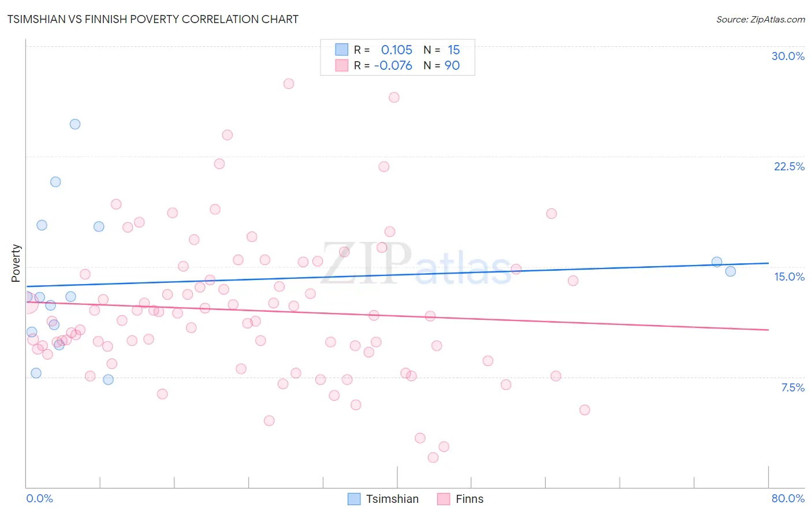812x515 pixels.
Task: Select the Tsimshian legend label
Action: click(392, 499)
